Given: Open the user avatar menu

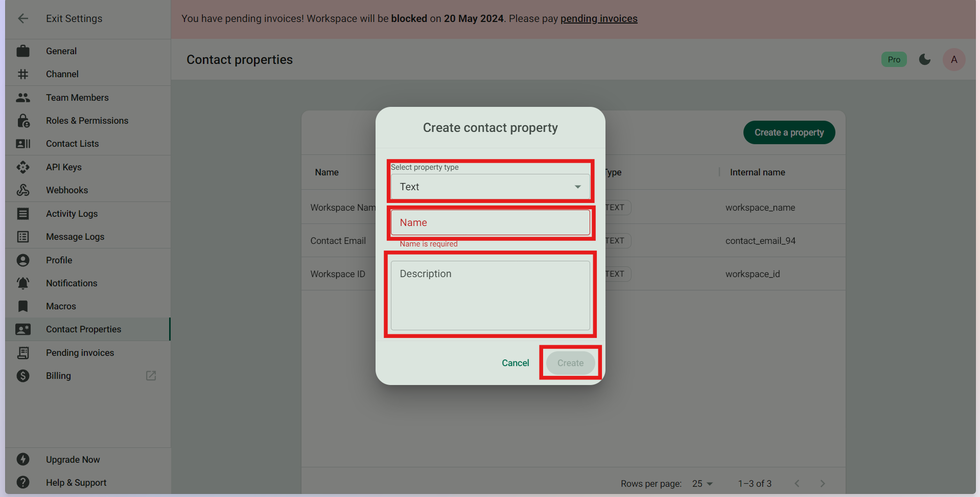Looking at the screenshot, I should (953, 60).
